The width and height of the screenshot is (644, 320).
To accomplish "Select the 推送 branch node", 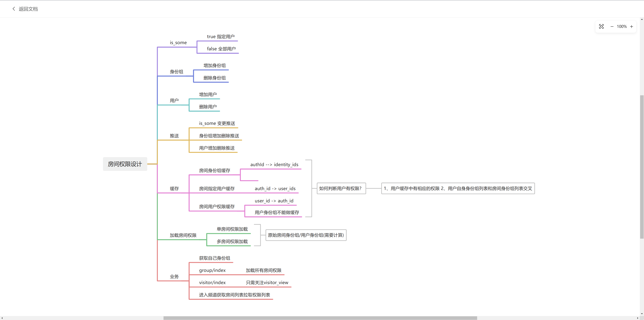I will click(174, 136).
